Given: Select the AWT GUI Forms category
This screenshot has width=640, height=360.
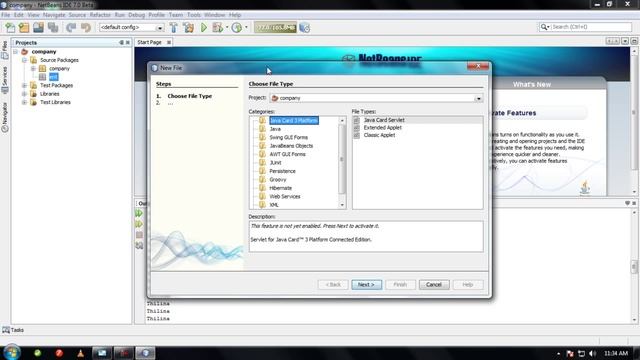Looking at the screenshot, I should pyautogui.click(x=287, y=154).
